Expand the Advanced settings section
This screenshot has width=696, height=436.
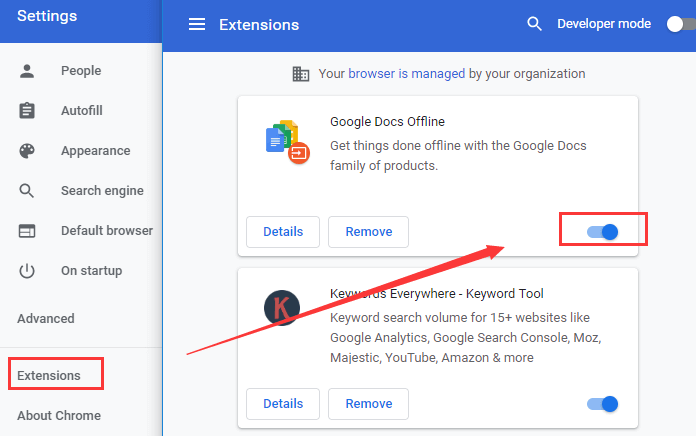coord(46,319)
